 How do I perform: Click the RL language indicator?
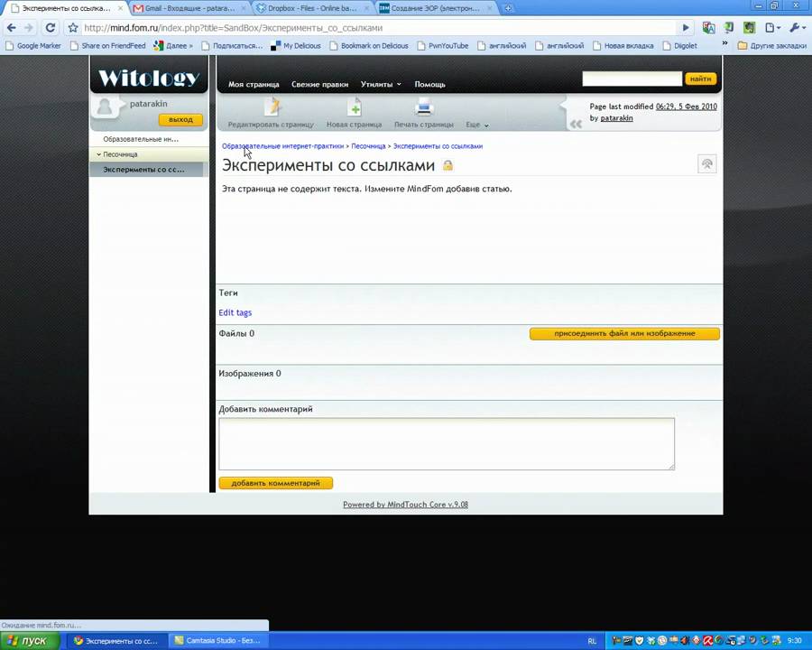tap(592, 641)
